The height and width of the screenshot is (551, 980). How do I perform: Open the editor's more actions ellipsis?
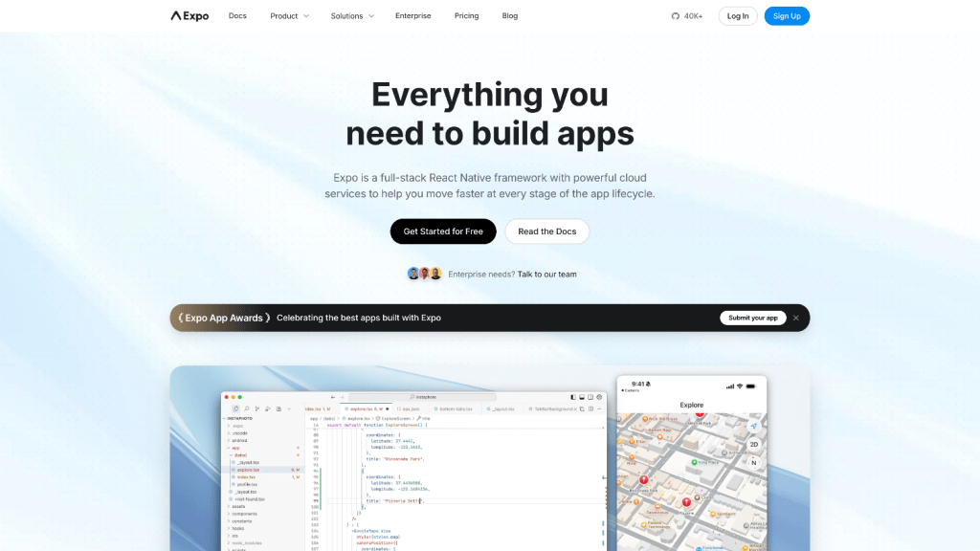click(599, 409)
